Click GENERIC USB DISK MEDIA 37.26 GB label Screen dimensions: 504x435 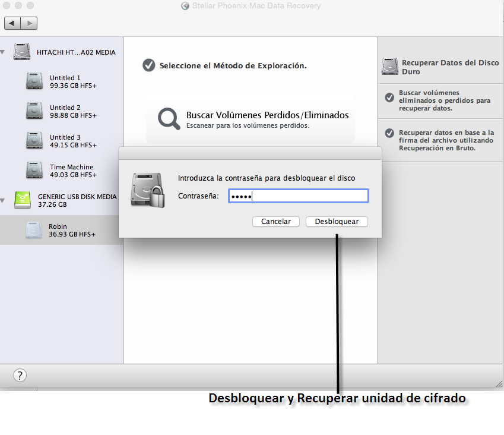click(77, 200)
